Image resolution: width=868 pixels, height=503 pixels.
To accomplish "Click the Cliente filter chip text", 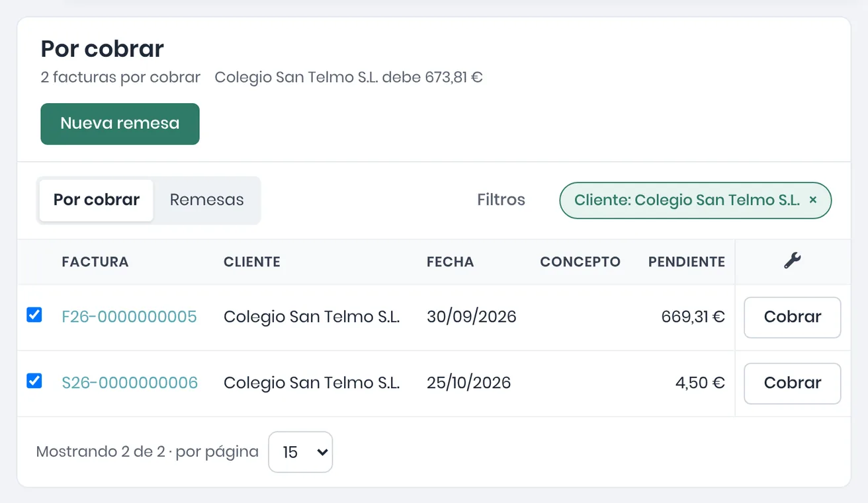I will 687,200.
